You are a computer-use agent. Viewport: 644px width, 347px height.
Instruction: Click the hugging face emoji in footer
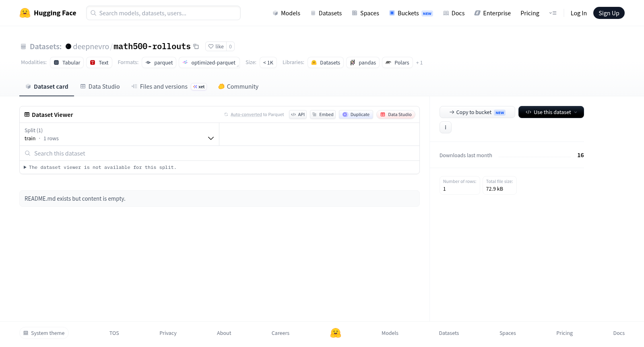point(336,333)
